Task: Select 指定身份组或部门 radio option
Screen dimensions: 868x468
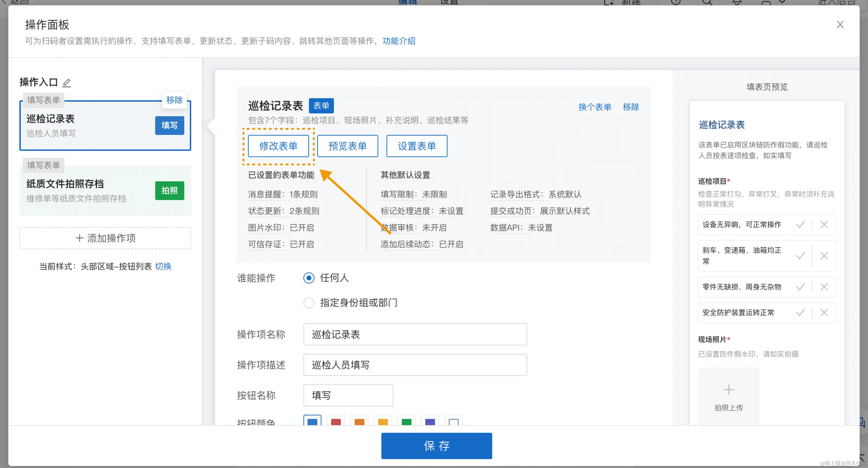Action: [x=309, y=303]
